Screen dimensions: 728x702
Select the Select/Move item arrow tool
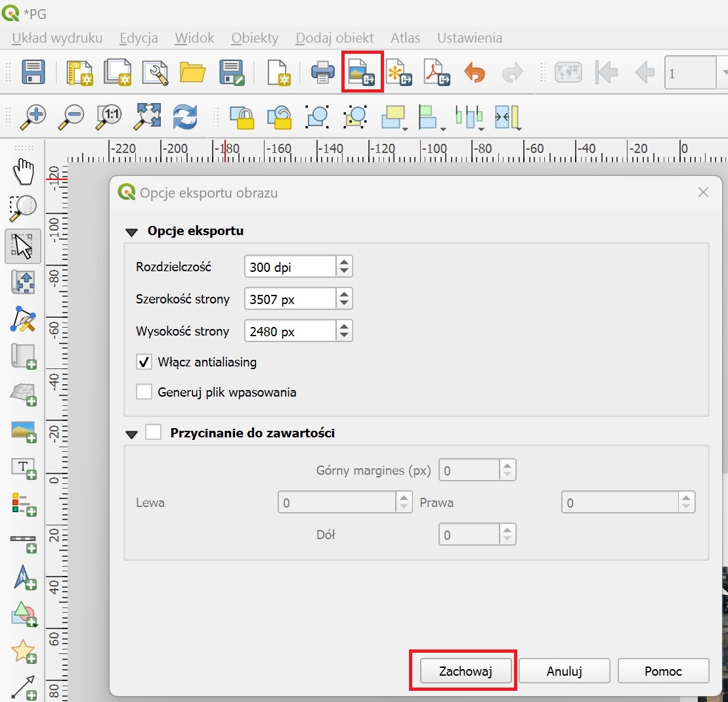(x=23, y=246)
